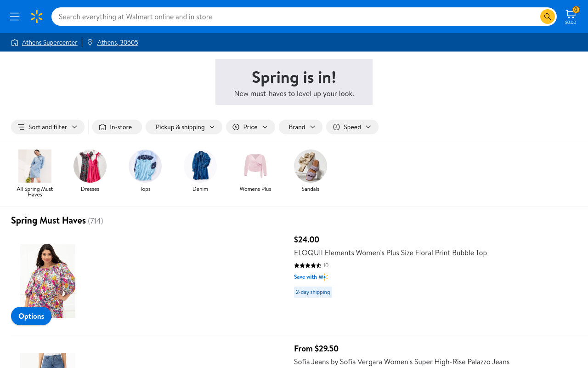Screen dimensions: 588x368
Task: Click the yellow search magnifier button
Action: point(547,17)
